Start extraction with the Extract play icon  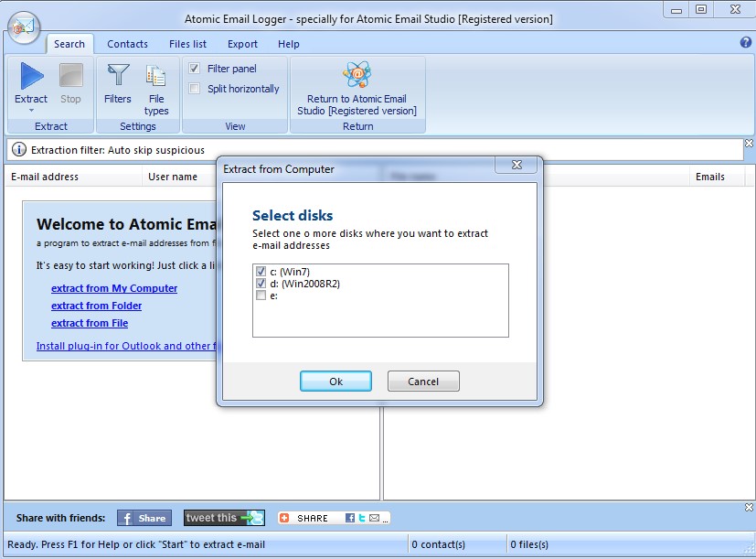(31, 76)
